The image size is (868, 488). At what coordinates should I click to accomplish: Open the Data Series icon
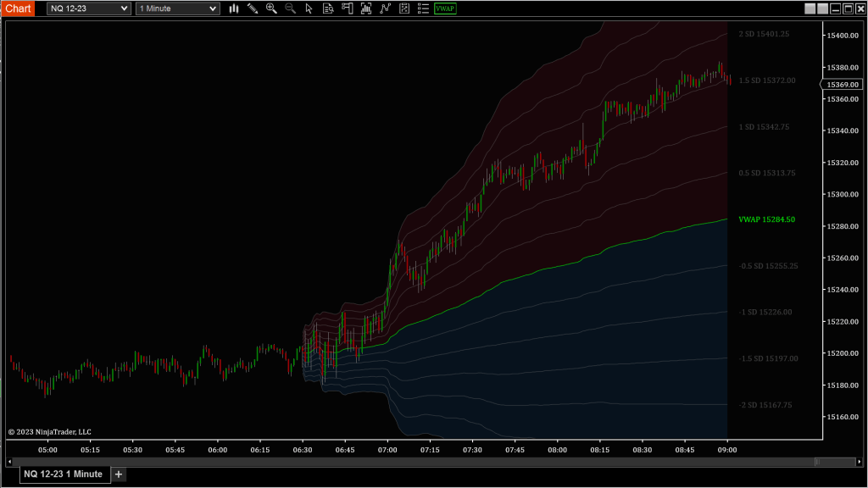tap(365, 8)
